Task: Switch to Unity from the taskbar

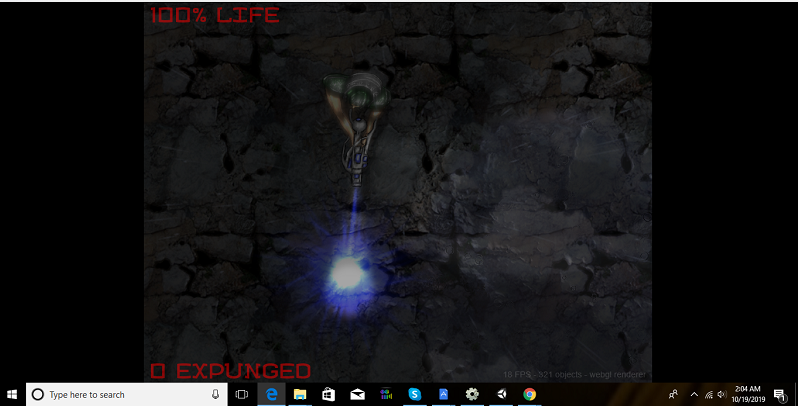Action: coord(501,394)
